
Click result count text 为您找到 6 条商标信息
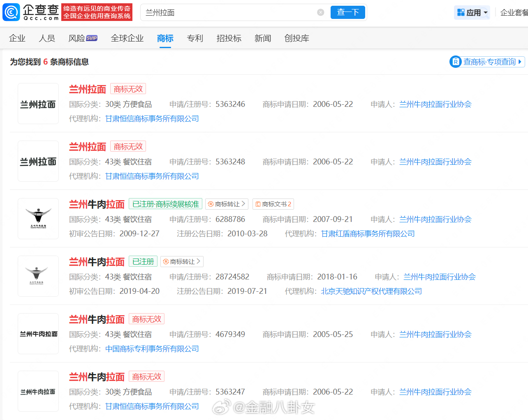pyautogui.click(x=49, y=62)
